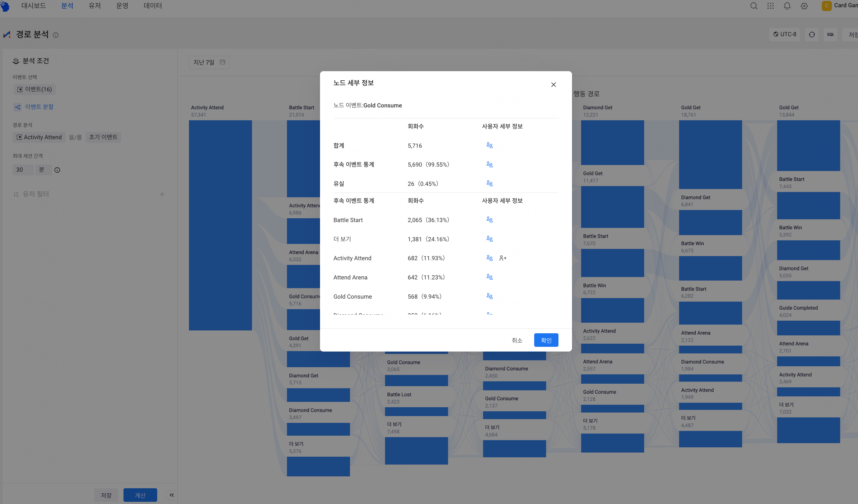Click 저장 button at bottom of panel
The width and height of the screenshot is (858, 504).
[106, 495]
